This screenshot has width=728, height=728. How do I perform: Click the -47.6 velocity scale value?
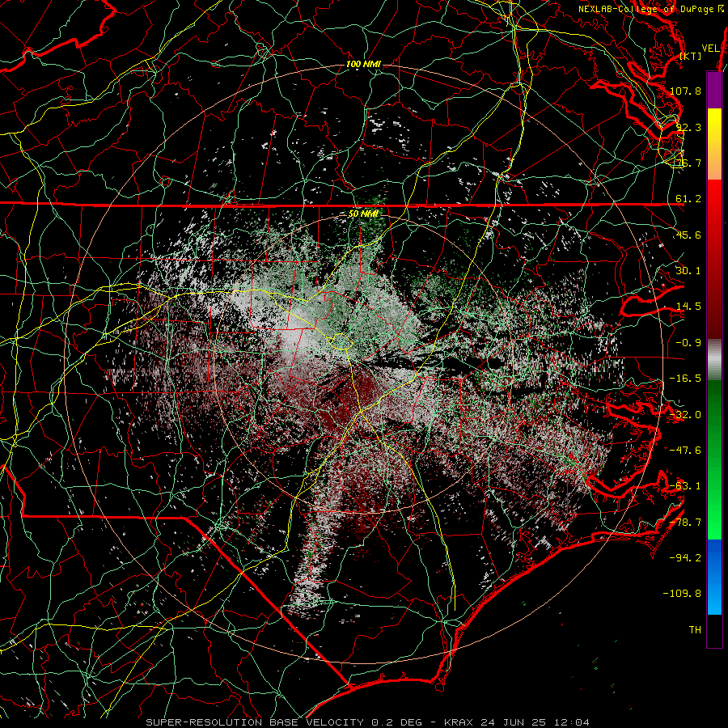point(685,451)
